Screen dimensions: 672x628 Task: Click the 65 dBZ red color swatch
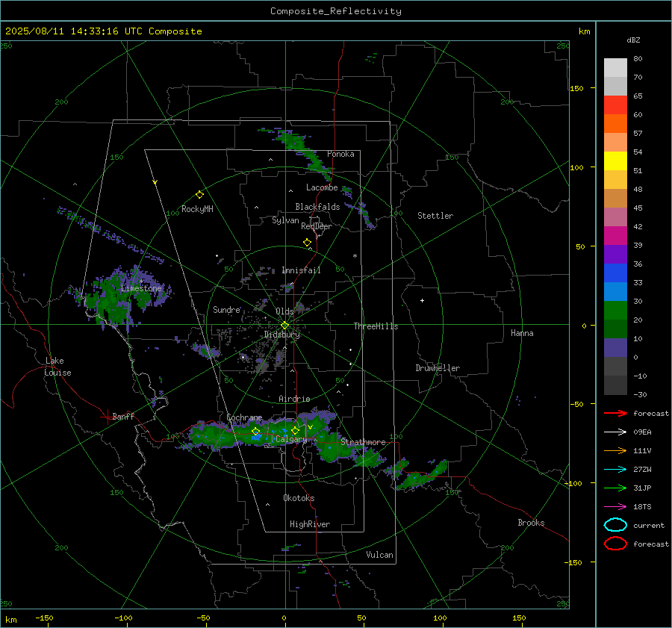615,105
